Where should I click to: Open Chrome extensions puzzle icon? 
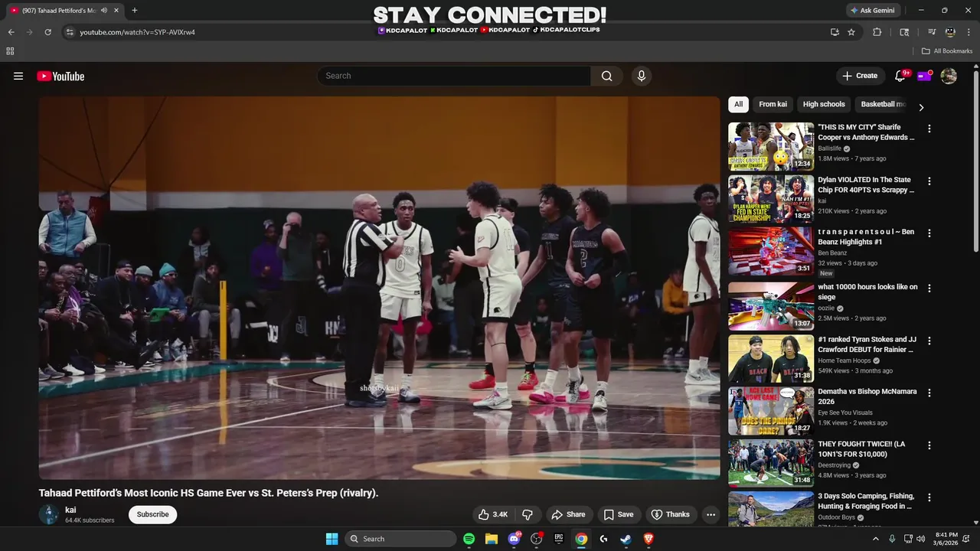click(x=877, y=32)
